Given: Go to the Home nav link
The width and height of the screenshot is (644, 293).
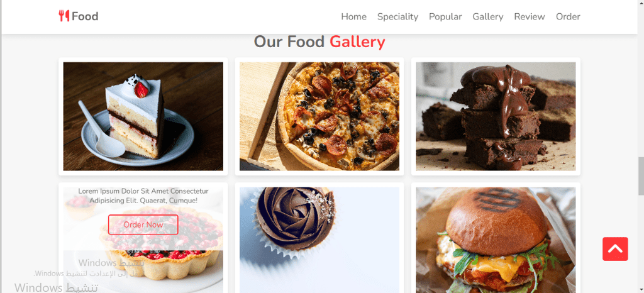Looking at the screenshot, I should [x=353, y=16].
